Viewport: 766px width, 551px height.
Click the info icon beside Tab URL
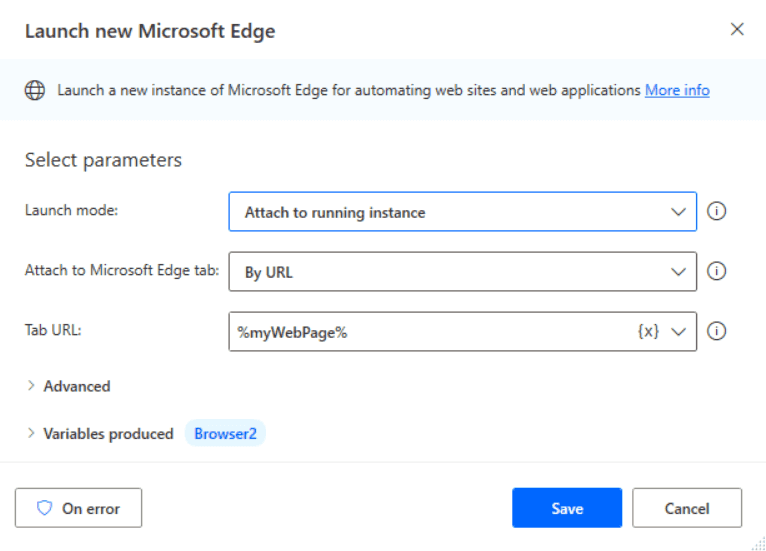click(716, 331)
